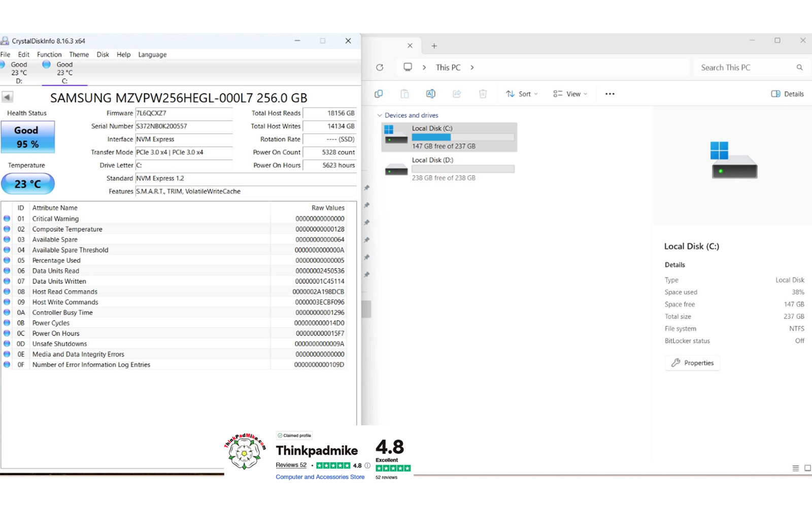This screenshot has width=812, height=510.
Task: Click the Copy icon in Explorer toolbar
Action: coord(379,94)
